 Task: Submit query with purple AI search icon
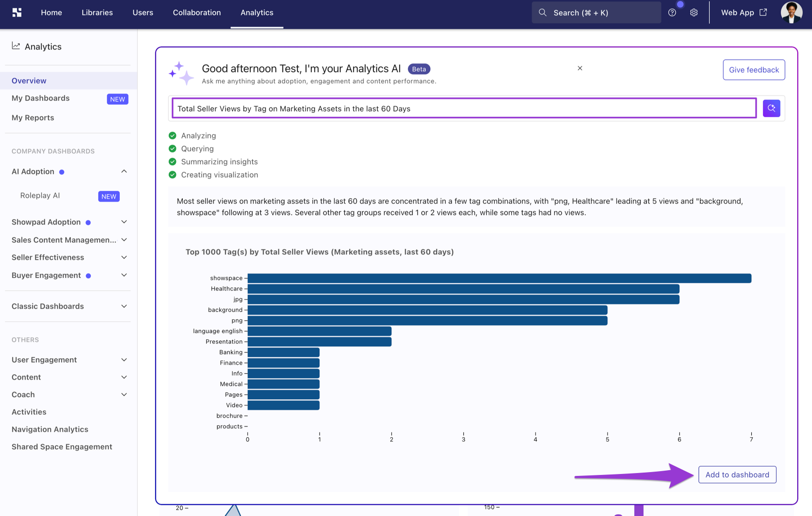point(771,108)
